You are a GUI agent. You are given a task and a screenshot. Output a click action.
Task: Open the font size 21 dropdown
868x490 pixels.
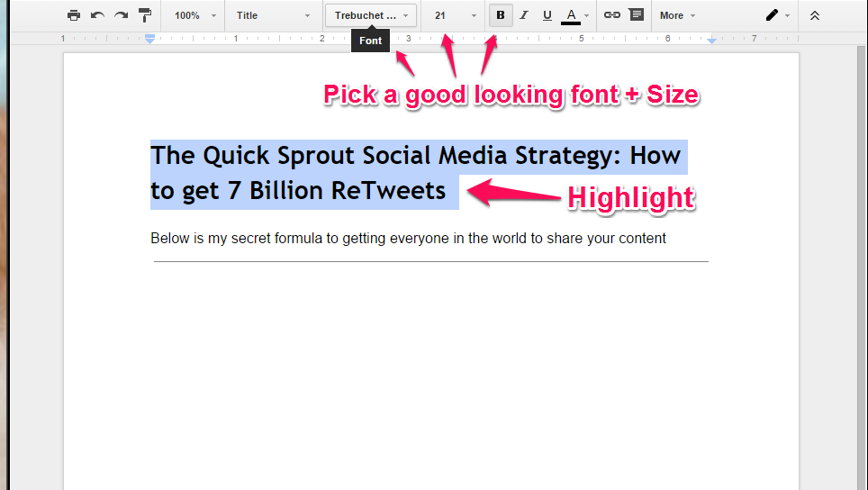455,15
